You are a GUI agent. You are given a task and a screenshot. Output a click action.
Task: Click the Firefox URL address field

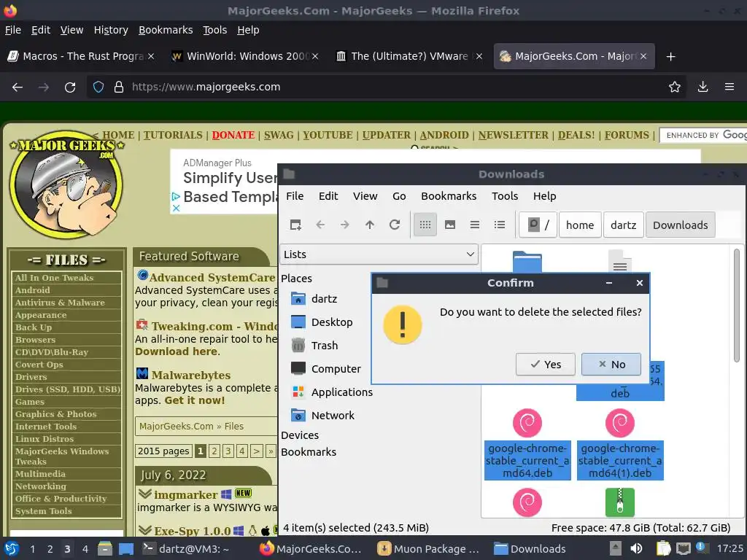386,87
